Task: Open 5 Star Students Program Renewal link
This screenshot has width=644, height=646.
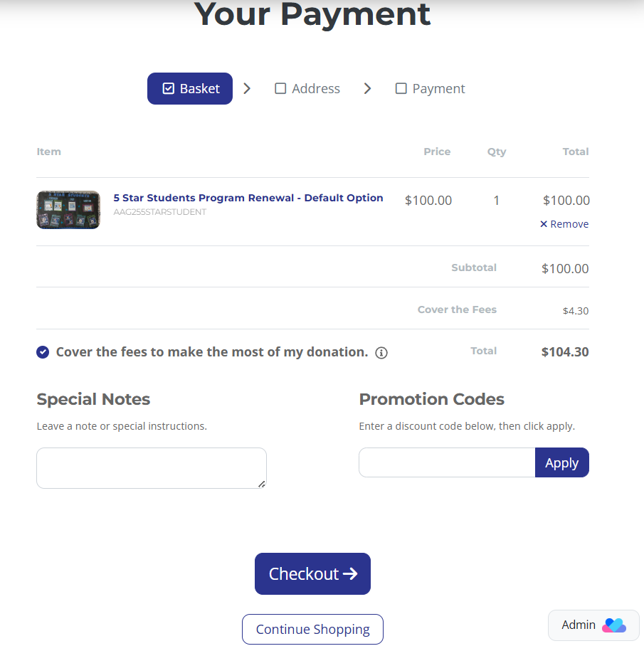Action: (248, 198)
